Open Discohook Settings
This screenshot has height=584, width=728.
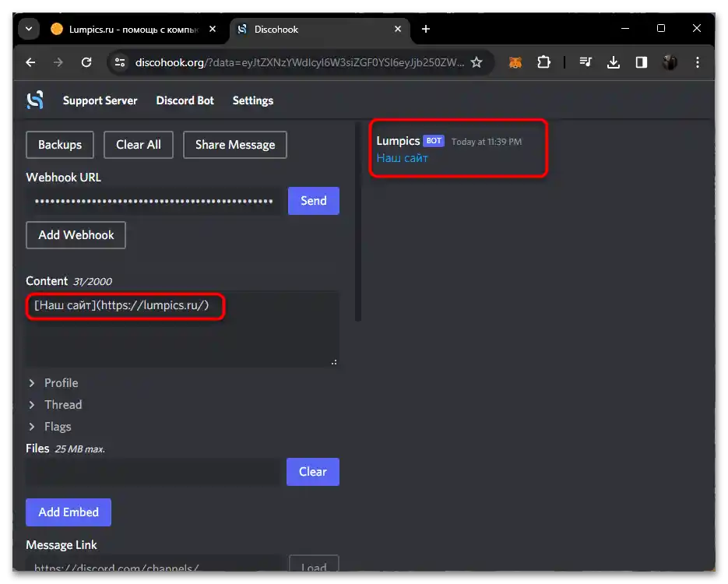(252, 100)
